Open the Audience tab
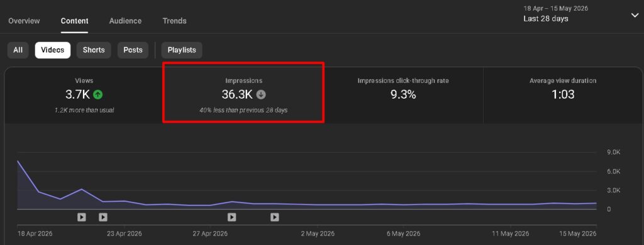The height and width of the screenshot is (245, 644). 125,21
